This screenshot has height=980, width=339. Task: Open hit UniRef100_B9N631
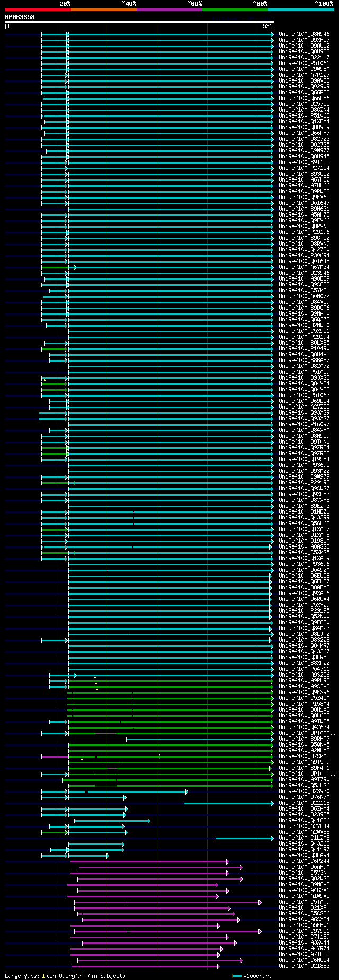tap(304, 209)
